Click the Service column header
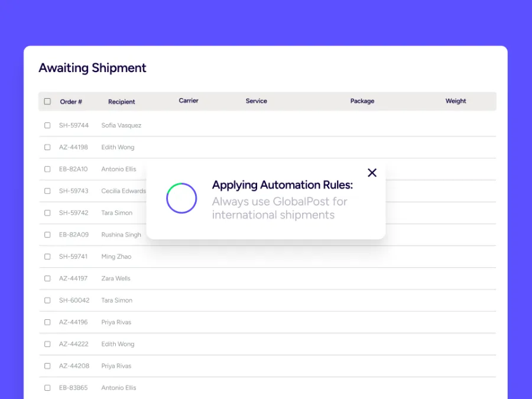The height and width of the screenshot is (399, 532). pyautogui.click(x=256, y=101)
